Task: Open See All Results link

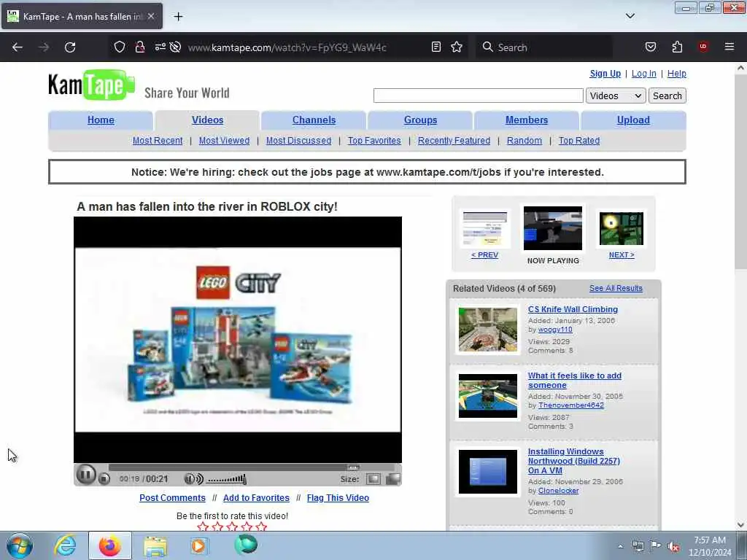Action: click(x=616, y=288)
